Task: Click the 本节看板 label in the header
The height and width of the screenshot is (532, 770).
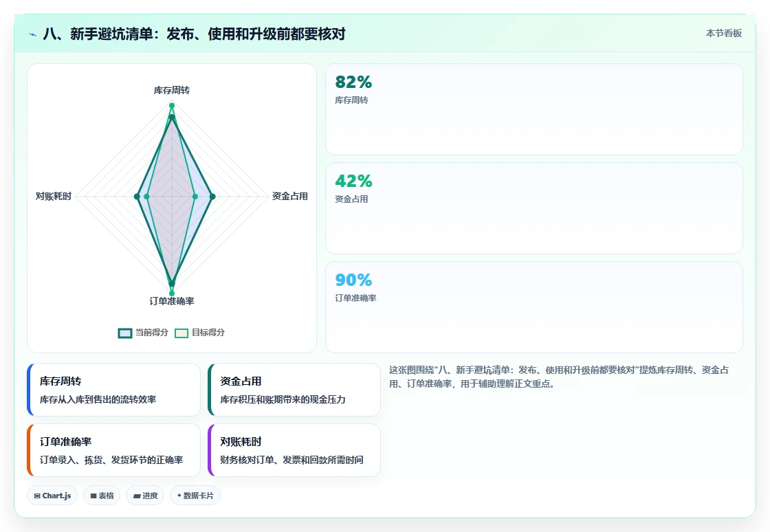Action: (723, 34)
